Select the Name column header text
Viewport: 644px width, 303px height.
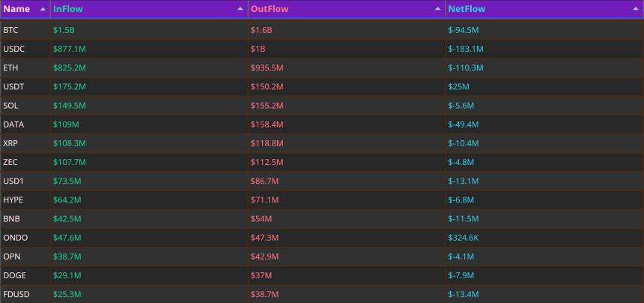16,9
